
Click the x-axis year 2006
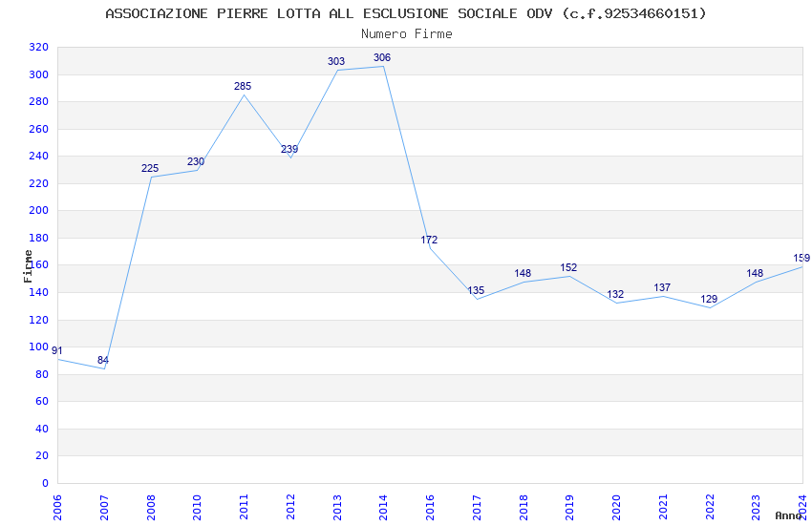tap(57, 508)
